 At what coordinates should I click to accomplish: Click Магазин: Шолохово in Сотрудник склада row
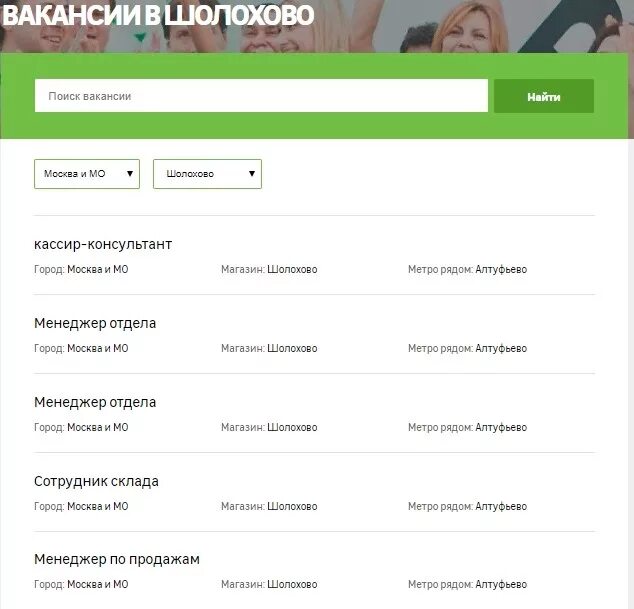click(x=269, y=506)
